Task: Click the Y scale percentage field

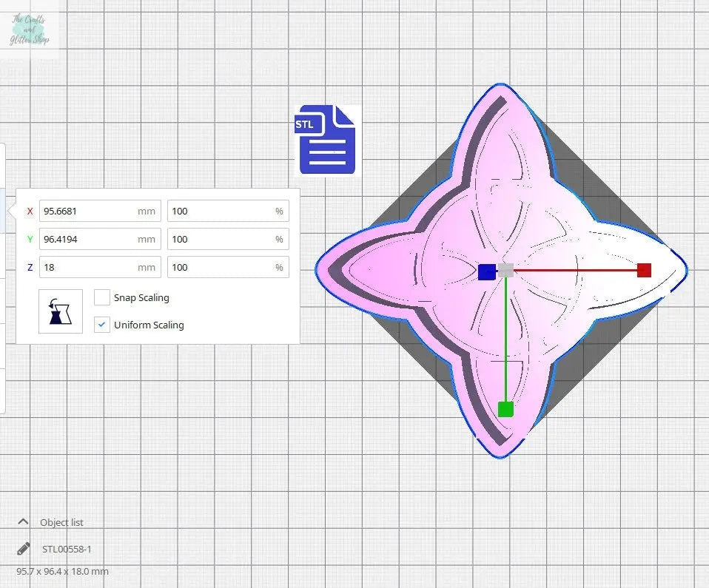Action: pyautogui.click(x=220, y=239)
